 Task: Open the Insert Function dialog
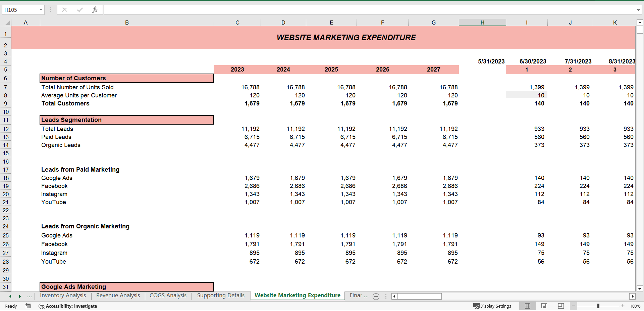(x=95, y=10)
